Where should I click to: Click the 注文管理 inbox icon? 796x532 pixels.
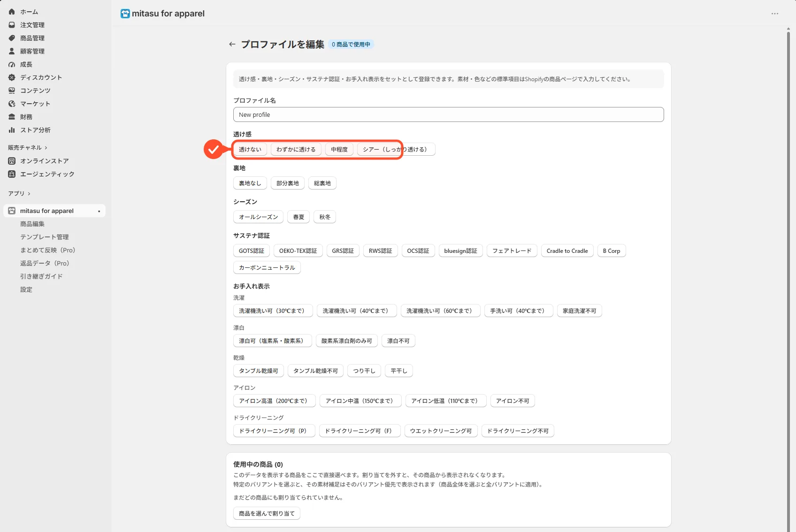pos(12,25)
